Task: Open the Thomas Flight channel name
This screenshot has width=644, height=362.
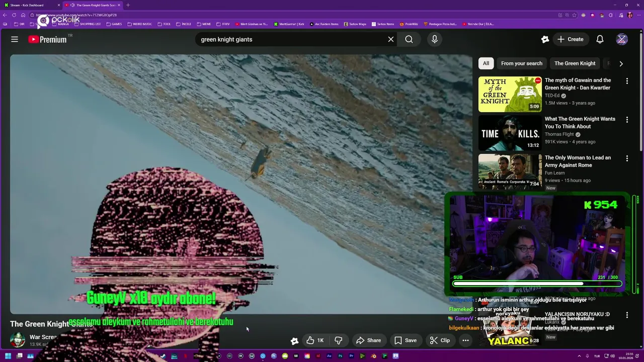Action: pyautogui.click(x=559, y=134)
